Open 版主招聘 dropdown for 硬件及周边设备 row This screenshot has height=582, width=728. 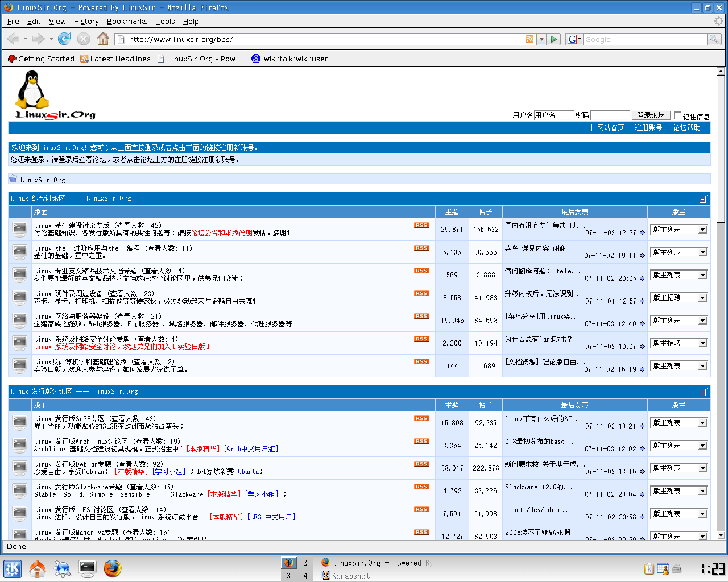tap(679, 298)
